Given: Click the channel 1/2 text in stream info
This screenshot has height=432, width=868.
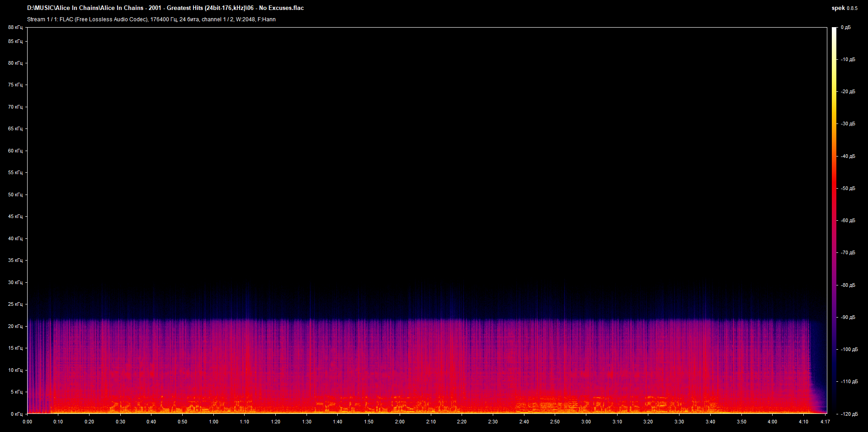Looking at the screenshot, I should point(217,19).
